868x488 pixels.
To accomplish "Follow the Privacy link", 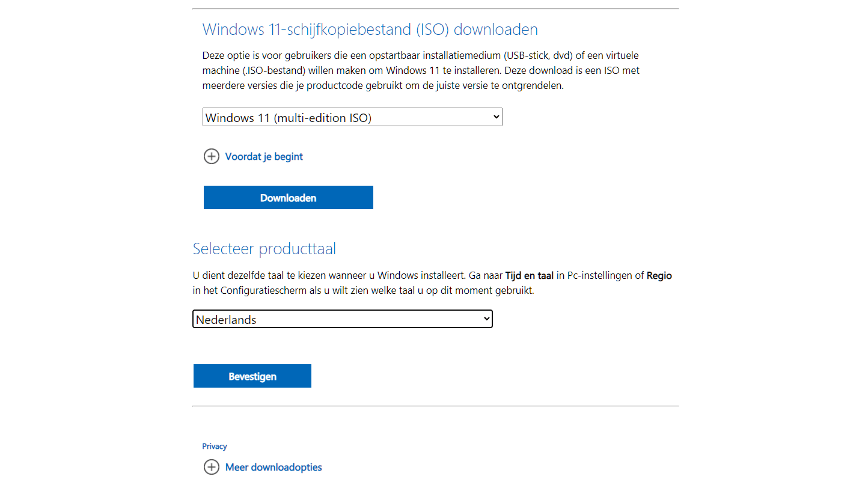I will tap(215, 447).
